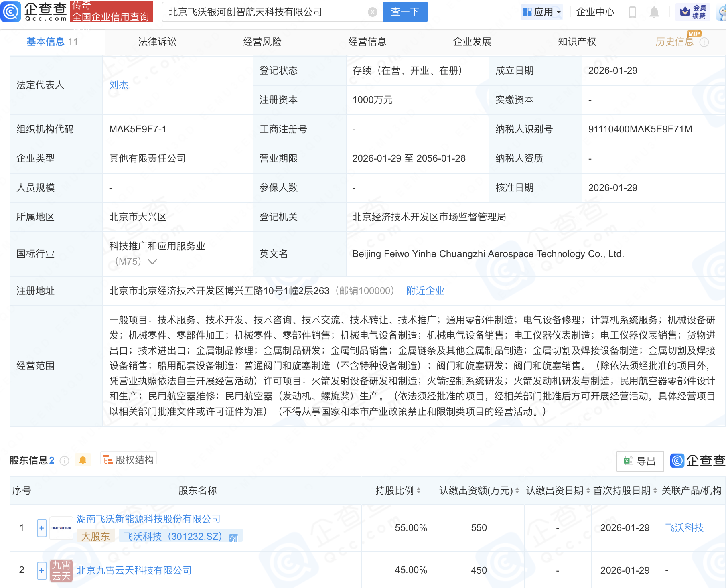
Task: Click the shareholder info tooltip icon
Action: point(65,461)
